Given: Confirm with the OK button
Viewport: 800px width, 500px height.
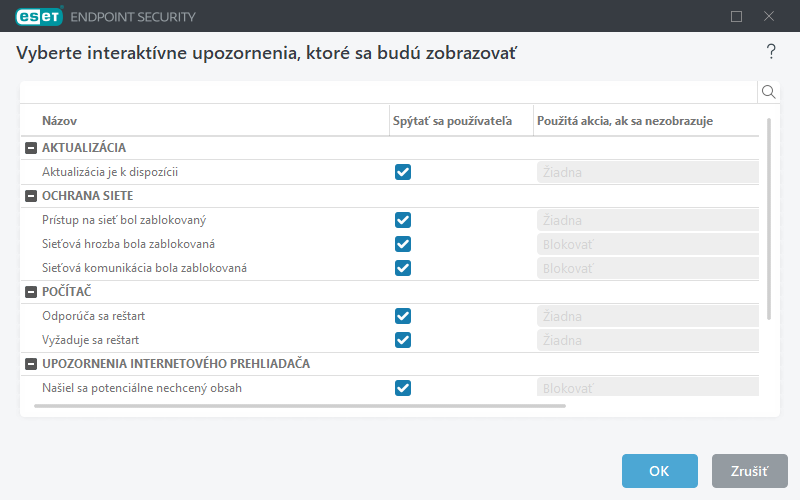Looking at the screenshot, I should (659, 471).
